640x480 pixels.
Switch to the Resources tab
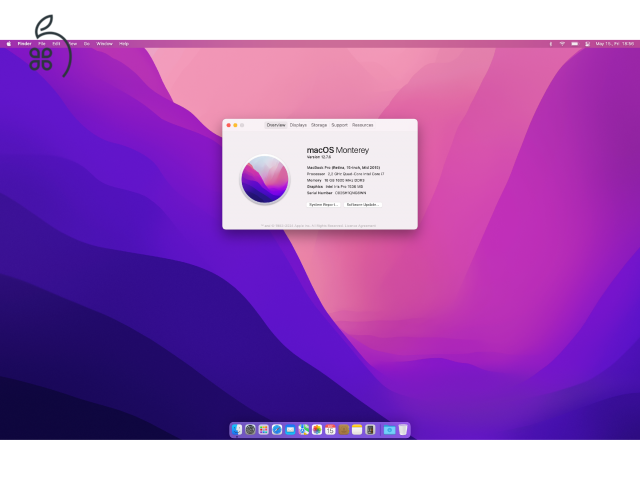(362, 125)
